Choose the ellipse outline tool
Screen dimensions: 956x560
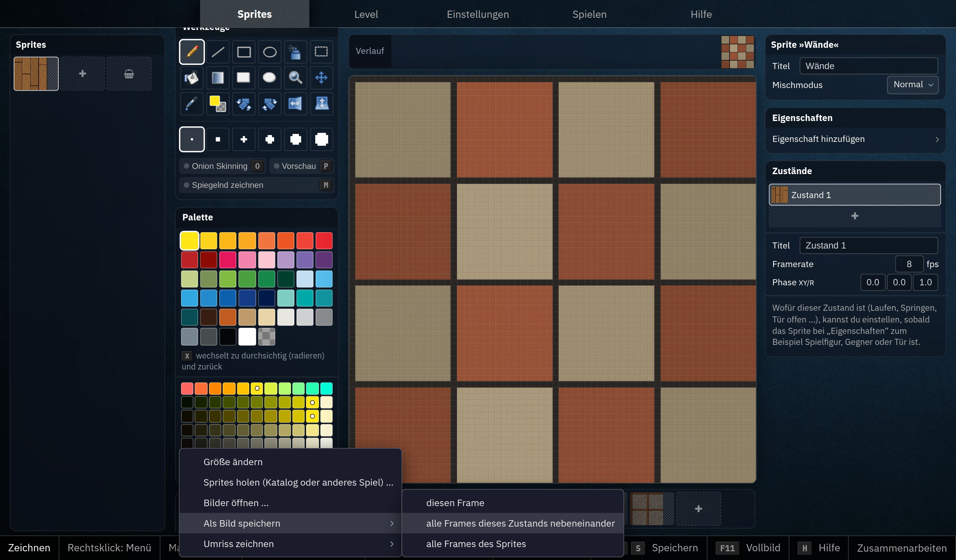[x=270, y=52]
